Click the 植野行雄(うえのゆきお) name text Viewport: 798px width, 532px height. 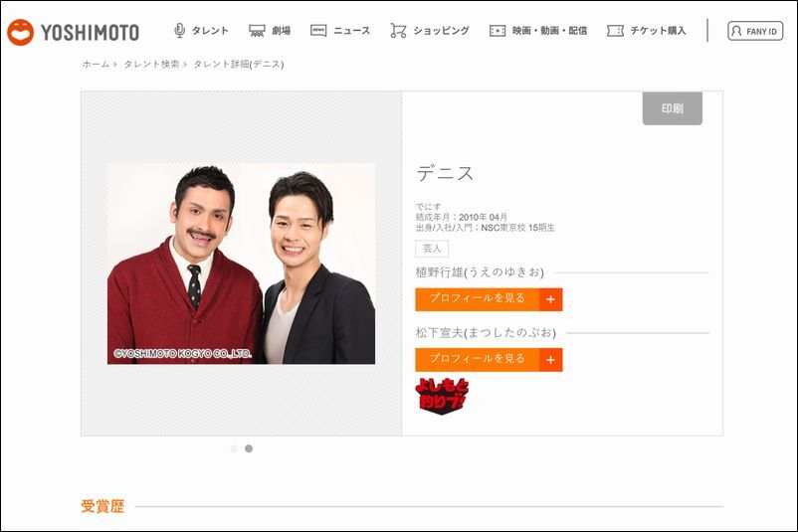click(480, 272)
